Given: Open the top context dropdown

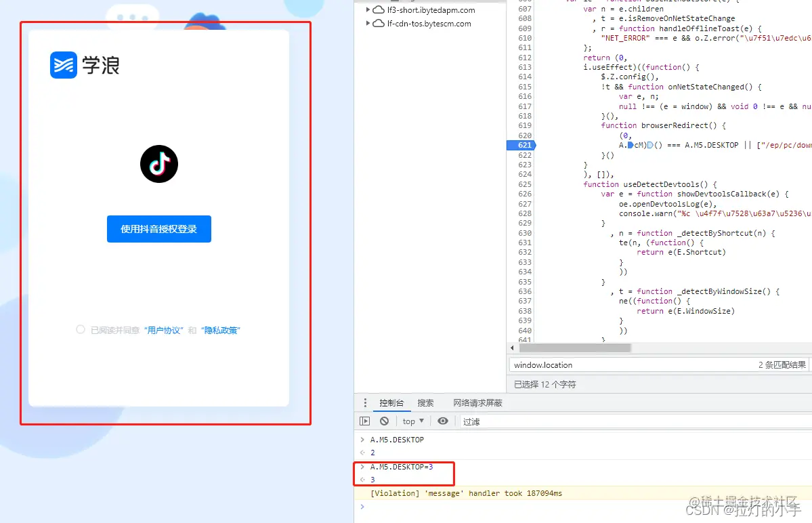Looking at the screenshot, I should coord(413,421).
